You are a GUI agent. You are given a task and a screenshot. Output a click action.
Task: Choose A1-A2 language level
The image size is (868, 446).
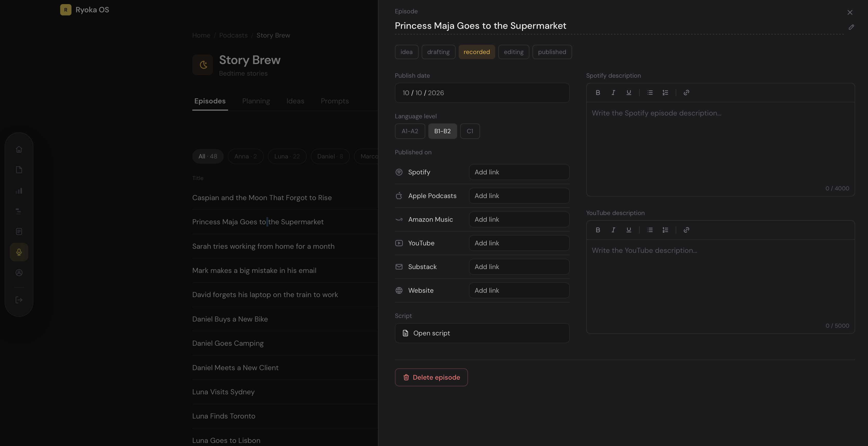coord(410,131)
